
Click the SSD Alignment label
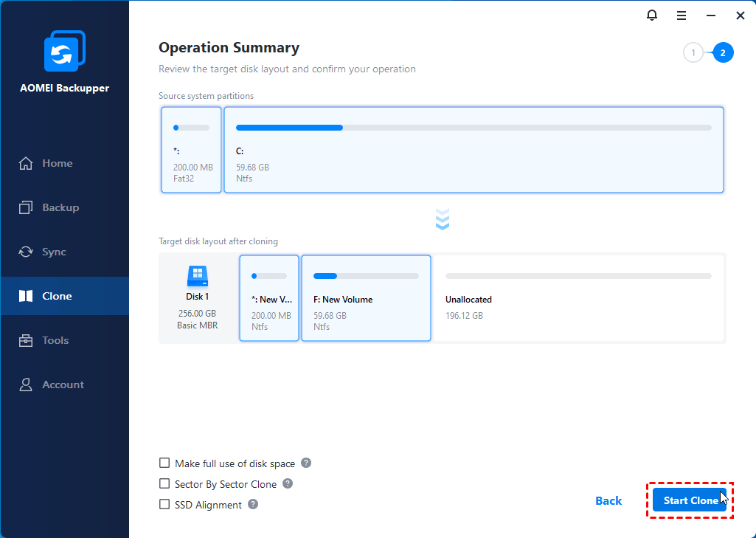208,505
